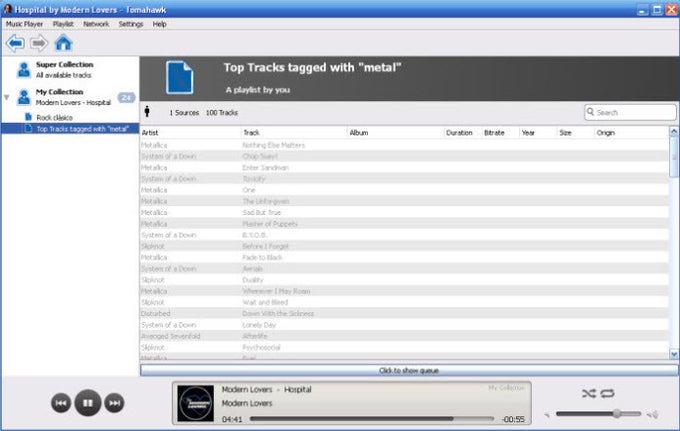Toggle repeat mode
Viewport: 680px width, 431px height.
tap(608, 393)
